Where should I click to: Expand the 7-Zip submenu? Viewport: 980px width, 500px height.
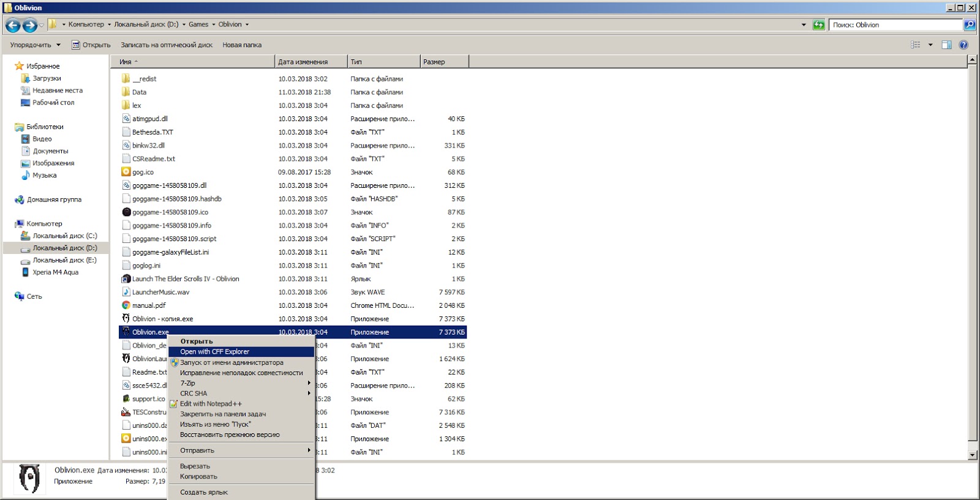pos(241,383)
